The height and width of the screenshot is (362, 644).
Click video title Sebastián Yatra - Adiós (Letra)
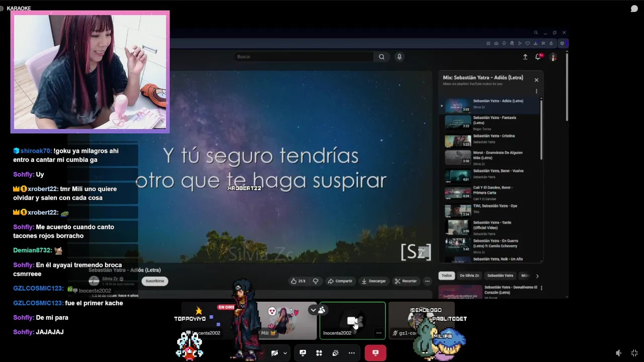[x=125, y=270]
